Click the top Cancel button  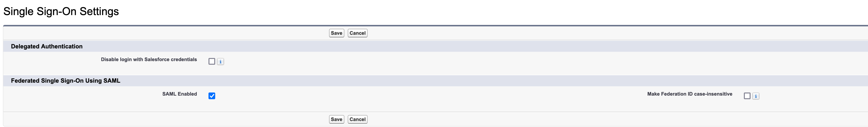click(357, 33)
